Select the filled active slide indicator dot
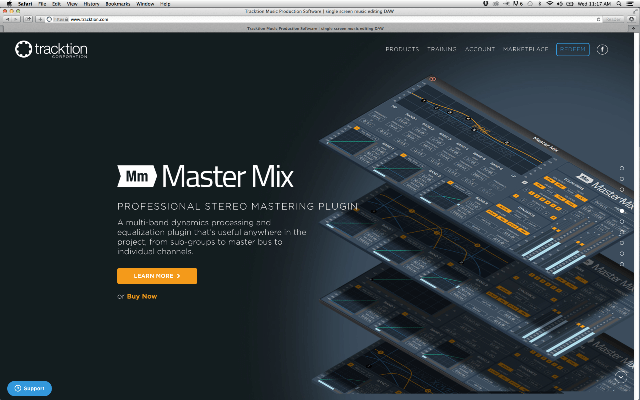The image size is (640, 400). pyautogui.click(x=622, y=211)
